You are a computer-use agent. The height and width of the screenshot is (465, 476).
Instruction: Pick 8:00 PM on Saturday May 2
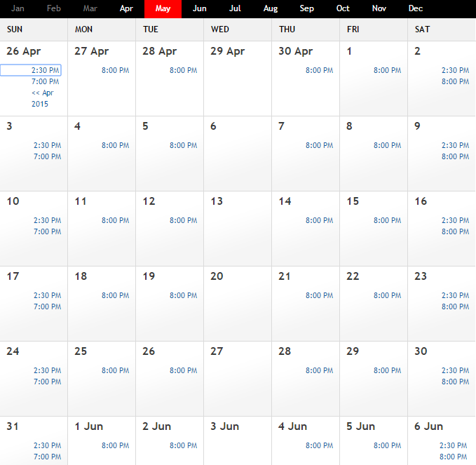click(456, 81)
